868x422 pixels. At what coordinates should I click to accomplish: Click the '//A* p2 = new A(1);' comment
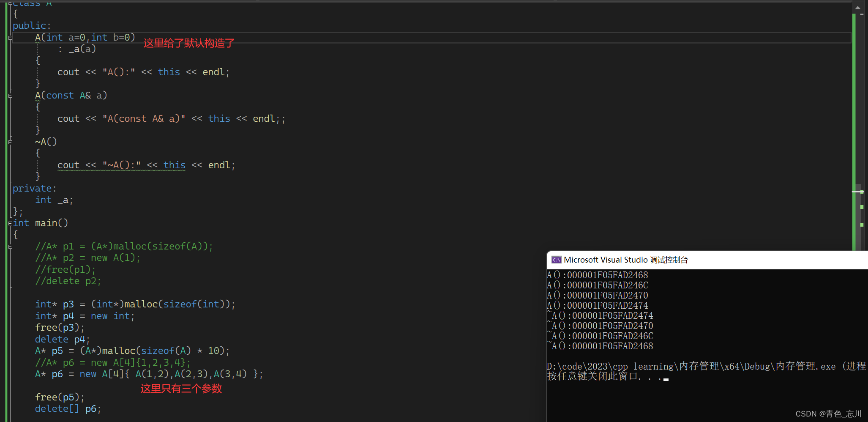[87, 258]
